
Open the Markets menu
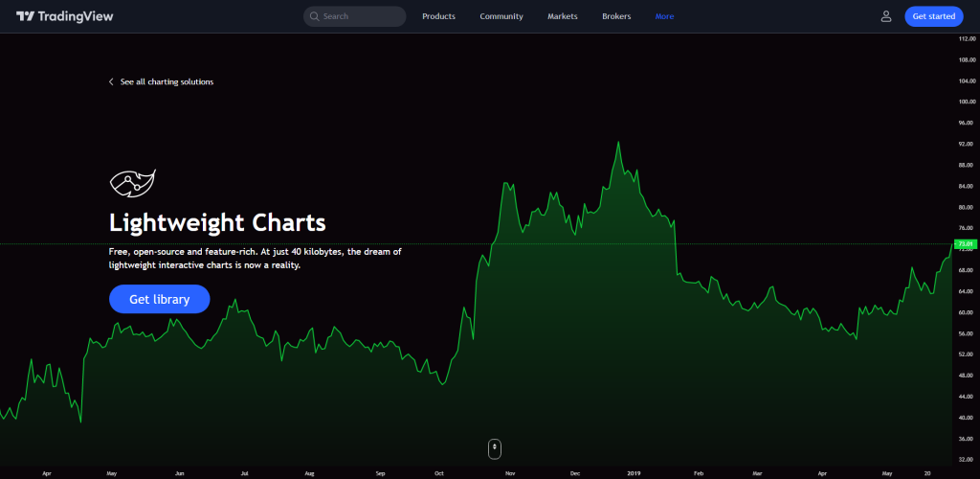[x=563, y=16]
